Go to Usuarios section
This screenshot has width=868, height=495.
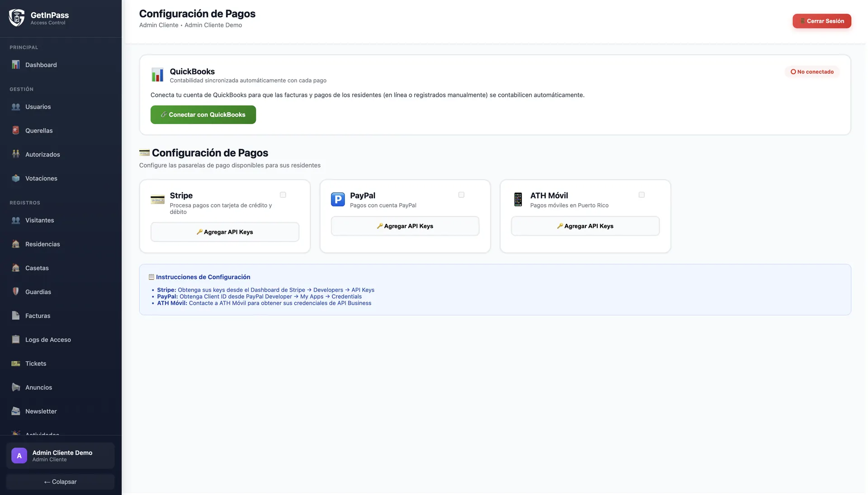pyautogui.click(x=61, y=107)
